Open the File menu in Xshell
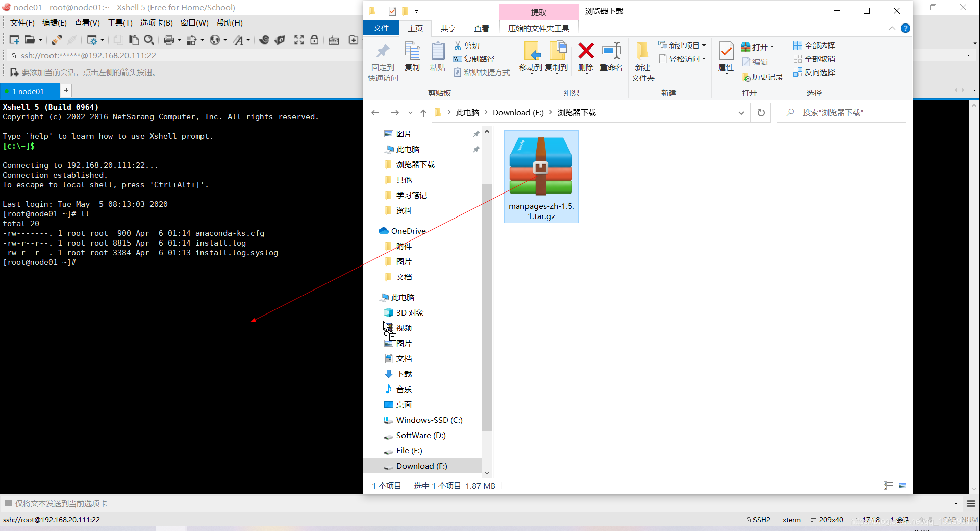The image size is (980, 531). point(22,22)
